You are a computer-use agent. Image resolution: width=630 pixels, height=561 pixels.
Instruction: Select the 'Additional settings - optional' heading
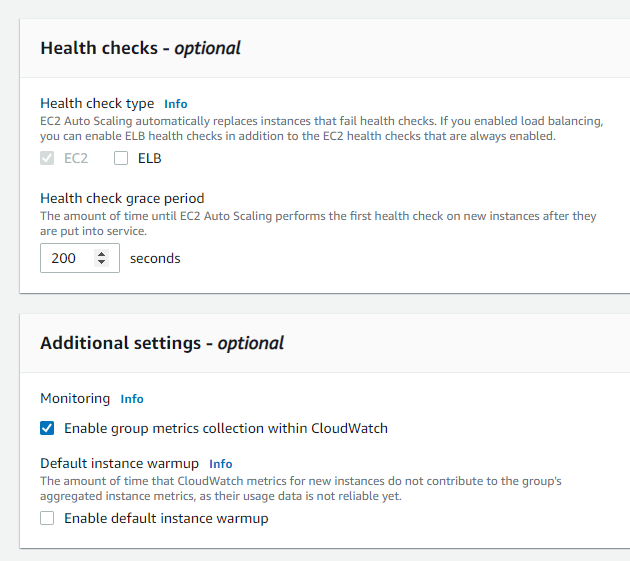[162, 343]
